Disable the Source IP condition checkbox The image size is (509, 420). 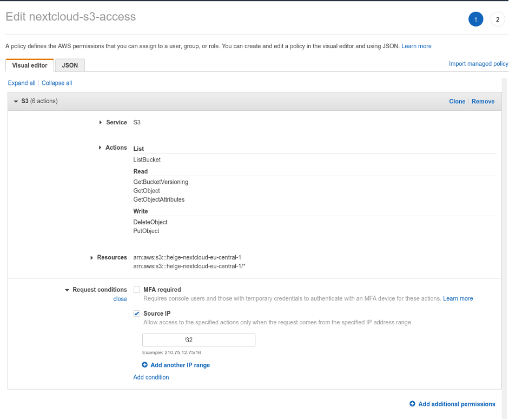click(137, 314)
